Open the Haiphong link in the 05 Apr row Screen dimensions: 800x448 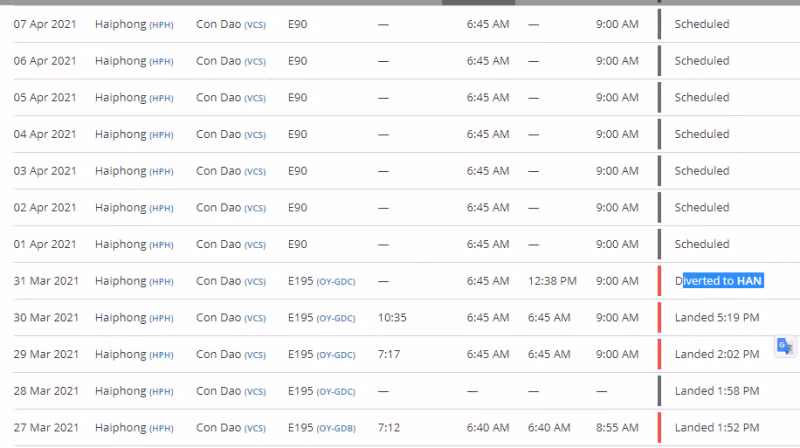pos(120,97)
